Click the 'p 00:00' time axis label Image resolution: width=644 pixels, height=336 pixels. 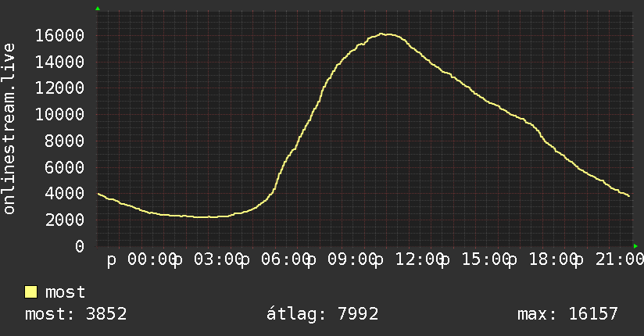tap(142, 259)
